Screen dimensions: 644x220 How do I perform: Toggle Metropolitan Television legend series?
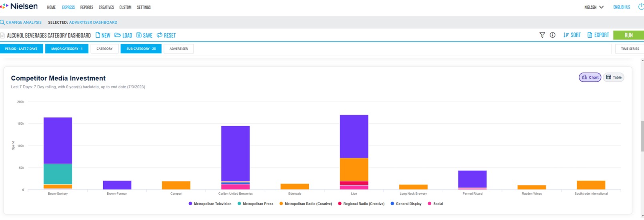pos(210,204)
